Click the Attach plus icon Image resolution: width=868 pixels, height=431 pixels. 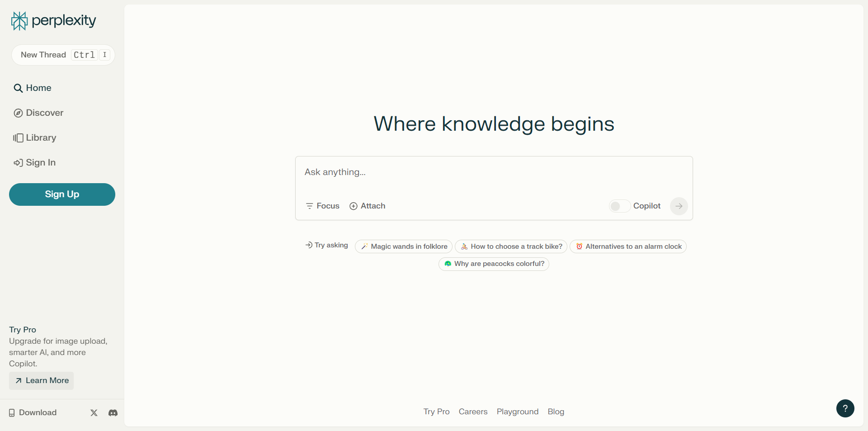(354, 206)
